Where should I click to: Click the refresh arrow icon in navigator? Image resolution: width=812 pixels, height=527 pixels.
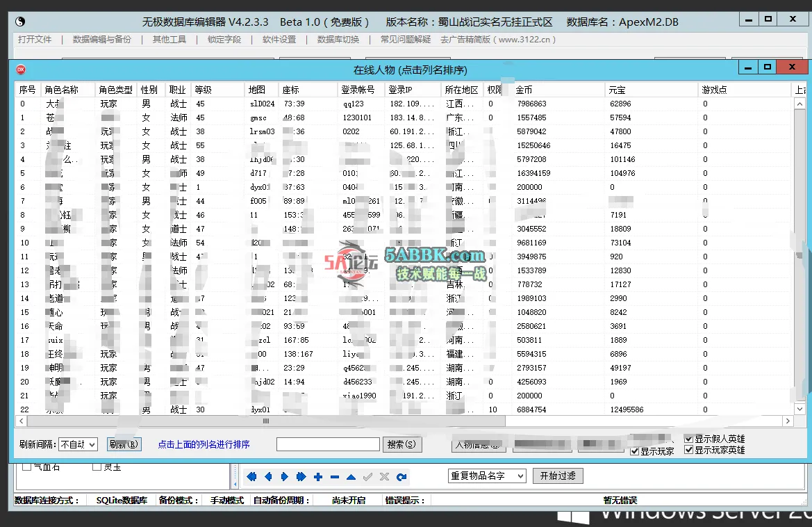point(401,477)
